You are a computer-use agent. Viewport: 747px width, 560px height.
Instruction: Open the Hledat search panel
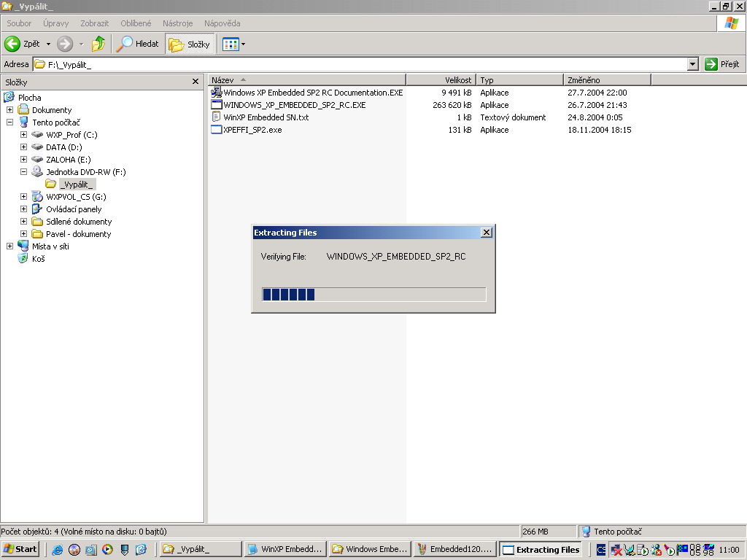pos(138,44)
